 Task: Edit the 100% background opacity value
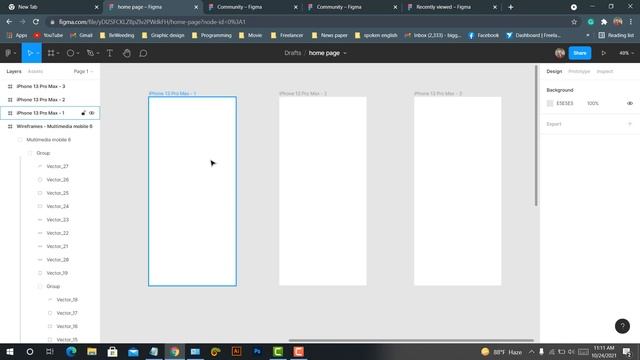click(x=593, y=103)
